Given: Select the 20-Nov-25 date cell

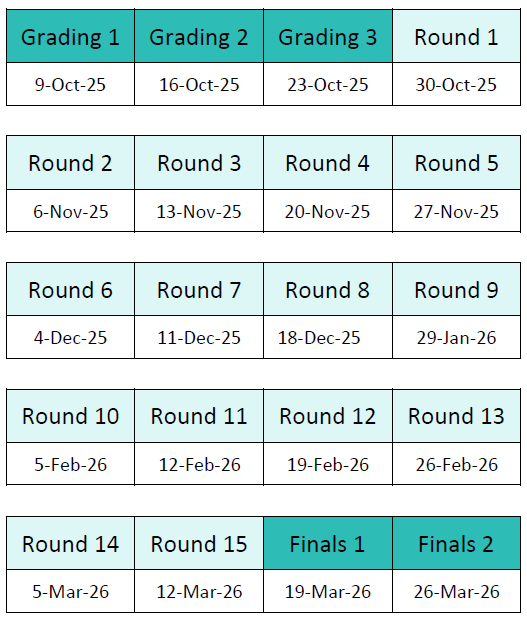Looking at the screenshot, I should point(328,211).
